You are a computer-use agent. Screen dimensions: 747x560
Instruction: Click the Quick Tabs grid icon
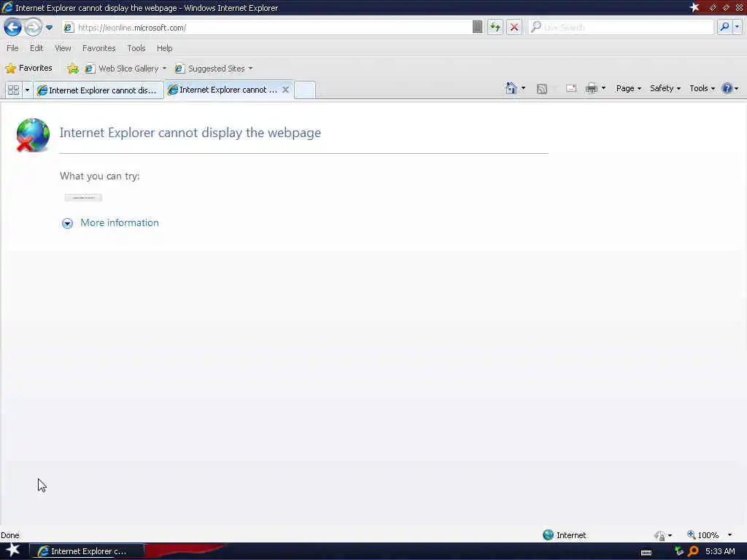click(x=13, y=90)
